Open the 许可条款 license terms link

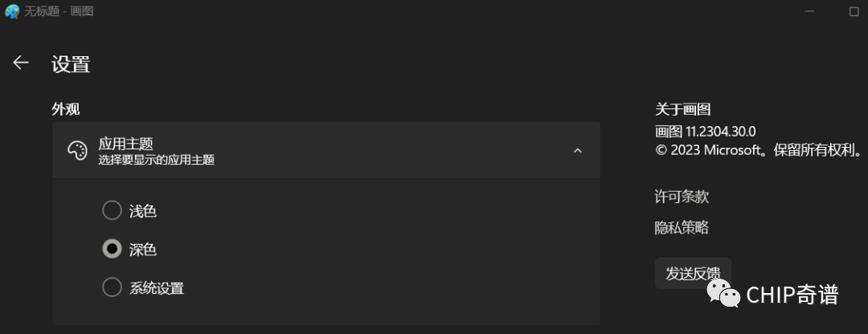(x=682, y=197)
